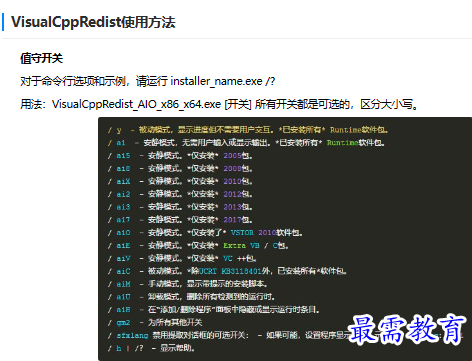
Task: Click the "/ ai3" line for 2013 package
Action: click(180, 207)
